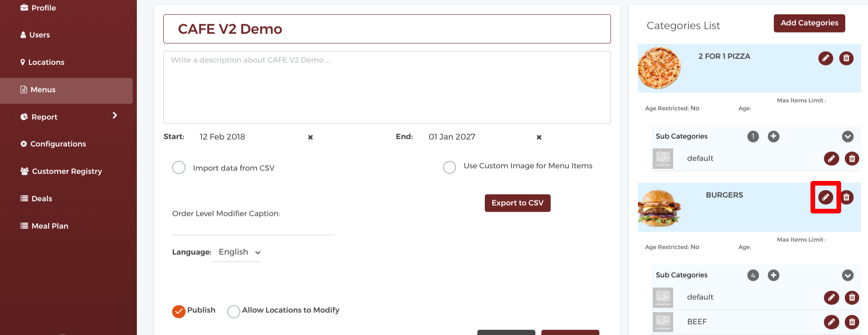
Task: Delete the BURGERS category trash icon
Action: 846,197
